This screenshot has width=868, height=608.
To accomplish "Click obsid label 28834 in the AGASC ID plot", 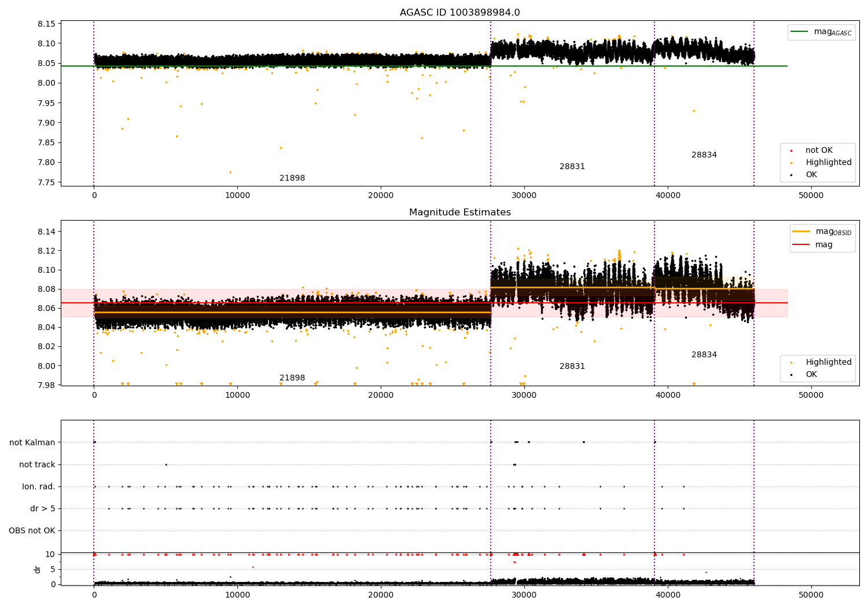I will click(704, 155).
